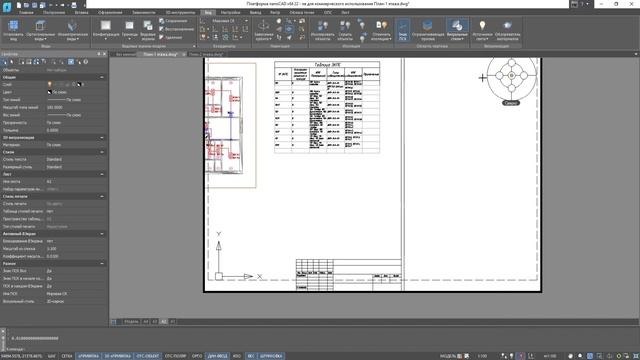Viewport: 640px width, 360px height.
Task: Close the properties panel
Action: click(104, 54)
